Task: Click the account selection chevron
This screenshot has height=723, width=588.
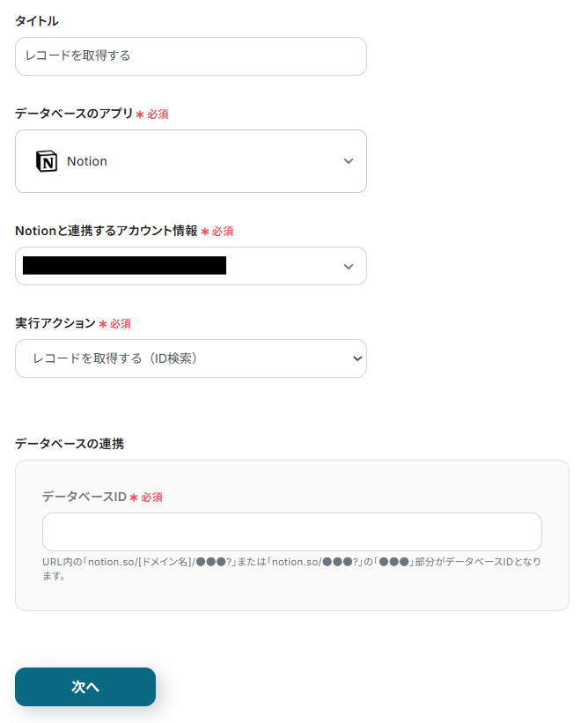Action: coord(350,266)
